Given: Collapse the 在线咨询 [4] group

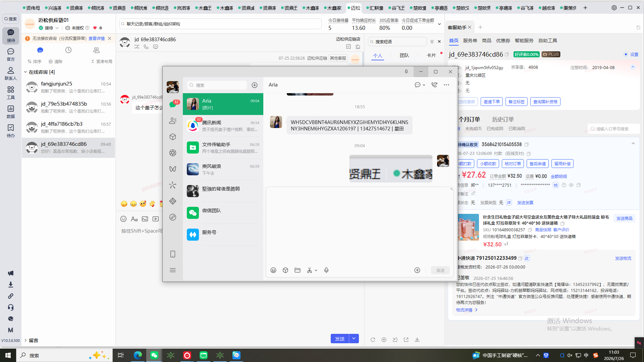Looking at the screenshot, I should pyautogui.click(x=25, y=72).
